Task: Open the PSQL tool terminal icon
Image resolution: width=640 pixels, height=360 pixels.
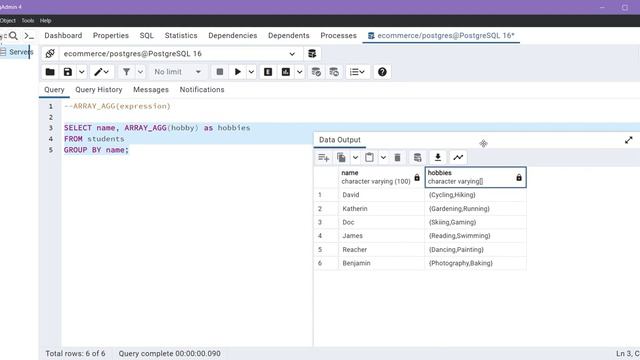Action: tap(29, 36)
